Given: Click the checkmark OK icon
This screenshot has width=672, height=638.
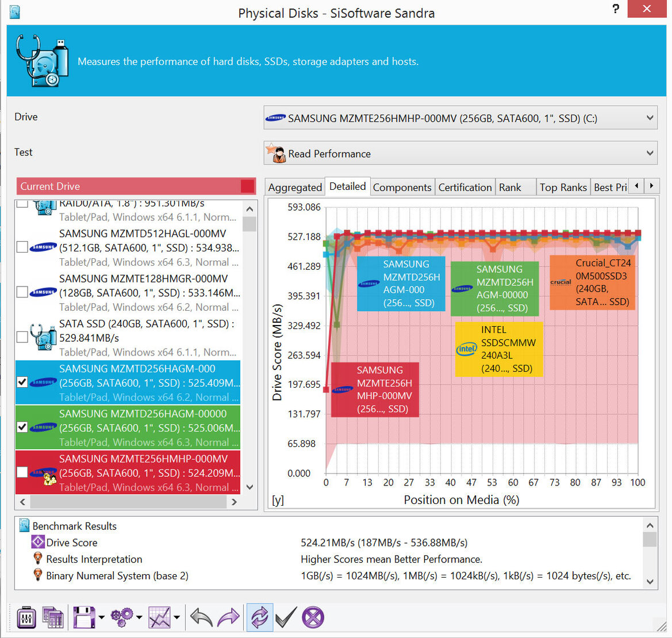Looking at the screenshot, I should tap(286, 617).
